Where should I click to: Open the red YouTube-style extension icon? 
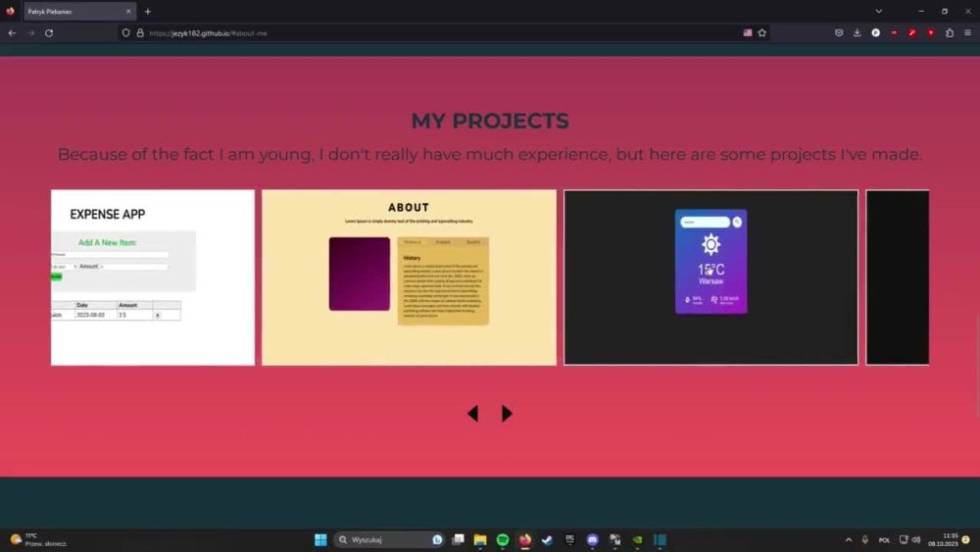point(931,32)
